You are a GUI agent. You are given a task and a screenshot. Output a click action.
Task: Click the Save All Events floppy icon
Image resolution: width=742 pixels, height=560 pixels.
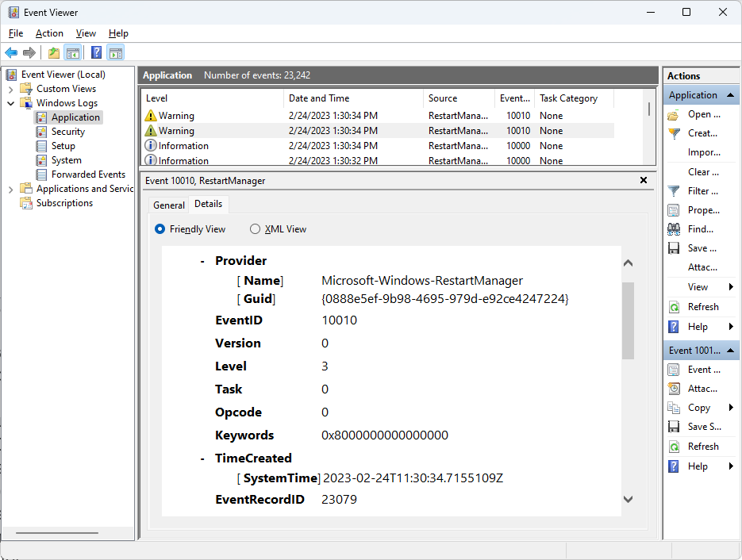[674, 248]
